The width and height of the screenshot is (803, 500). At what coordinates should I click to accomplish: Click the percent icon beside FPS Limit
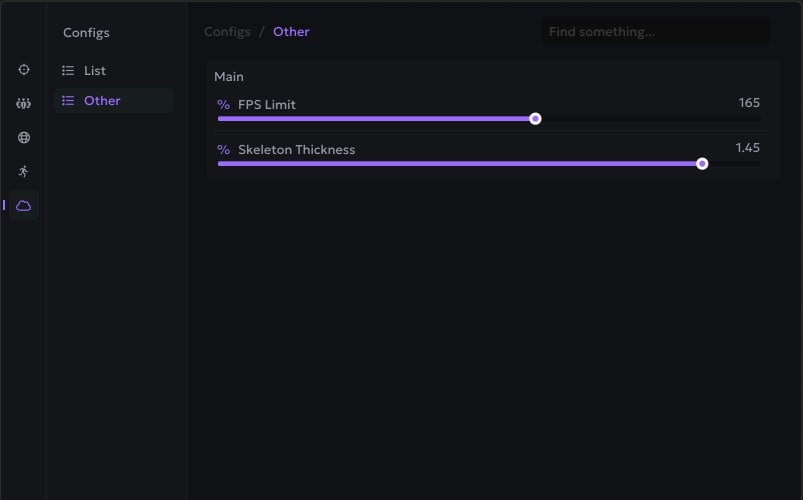(224, 105)
